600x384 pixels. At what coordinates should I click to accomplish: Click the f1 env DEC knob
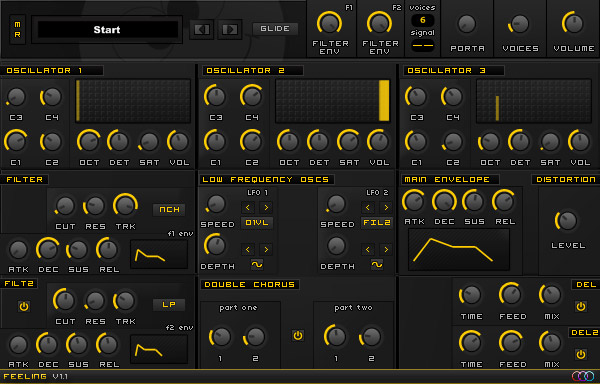(x=48, y=250)
